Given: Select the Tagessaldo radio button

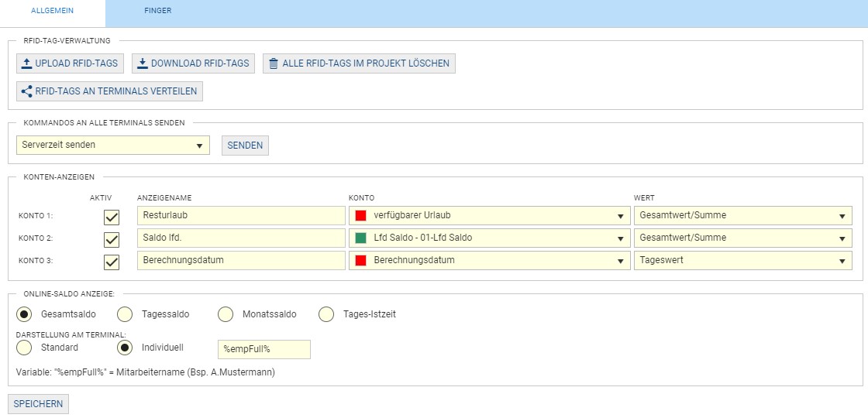Looking at the screenshot, I should point(125,314).
